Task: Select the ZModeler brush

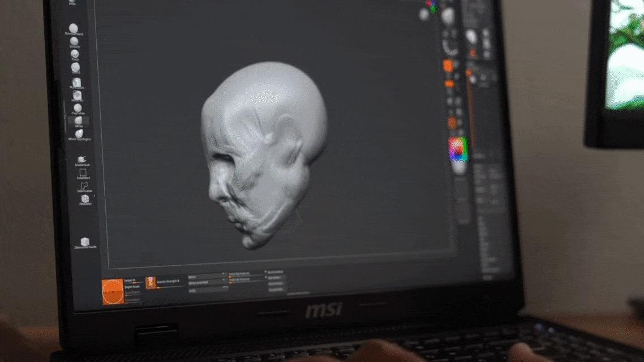Action: 85,200
